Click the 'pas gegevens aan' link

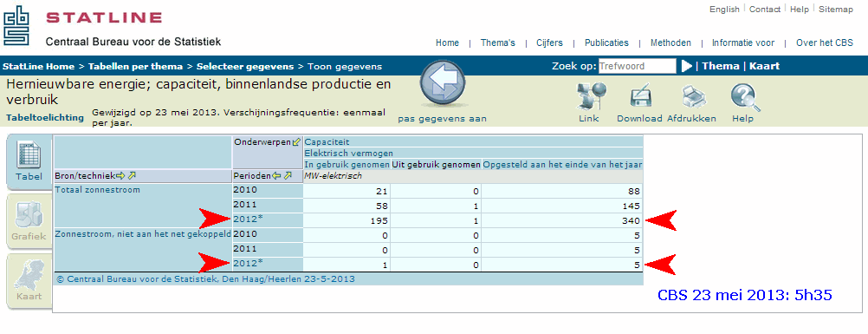[443, 119]
